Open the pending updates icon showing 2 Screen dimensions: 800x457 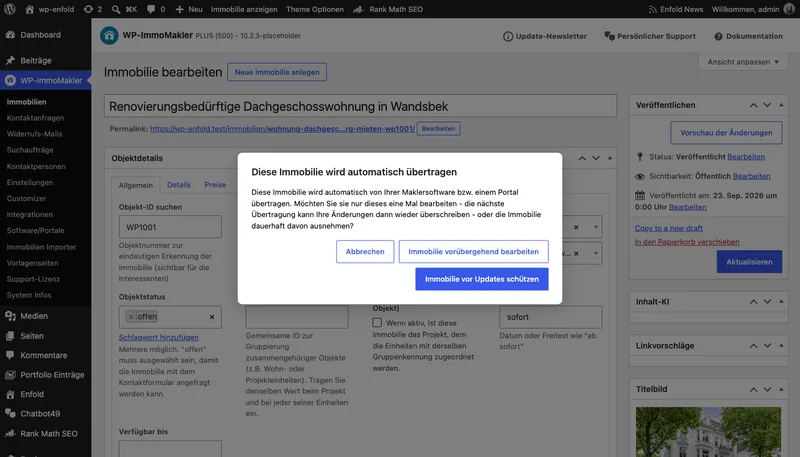coord(93,9)
